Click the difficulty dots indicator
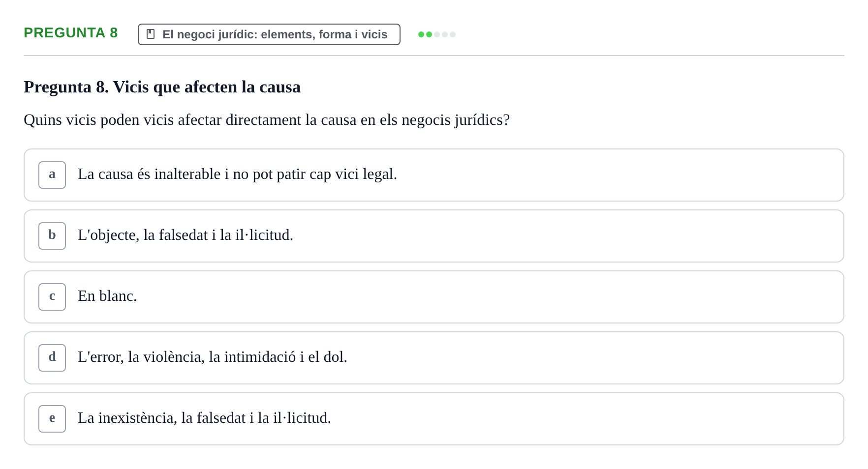The height and width of the screenshot is (469, 868). point(437,34)
